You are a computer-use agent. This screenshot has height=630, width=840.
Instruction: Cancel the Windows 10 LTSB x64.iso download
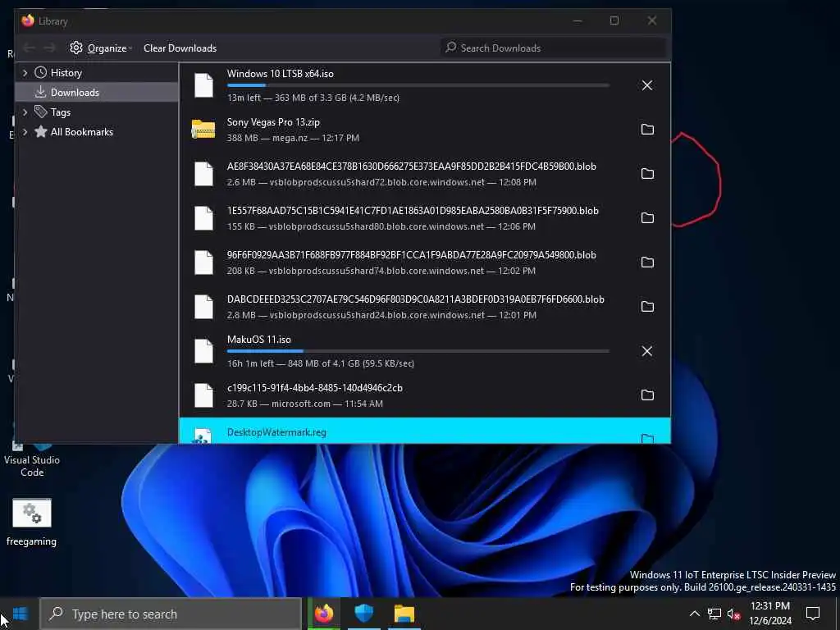coord(647,85)
